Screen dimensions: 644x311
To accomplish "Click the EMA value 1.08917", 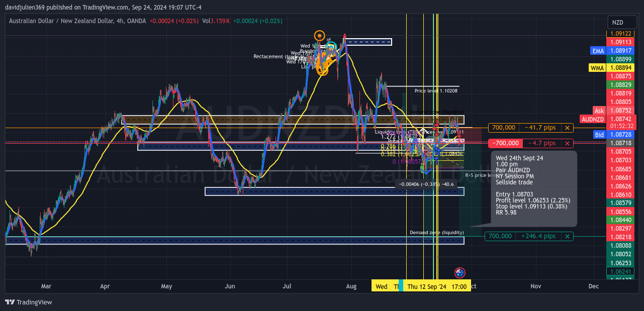I will pos(621,51).
